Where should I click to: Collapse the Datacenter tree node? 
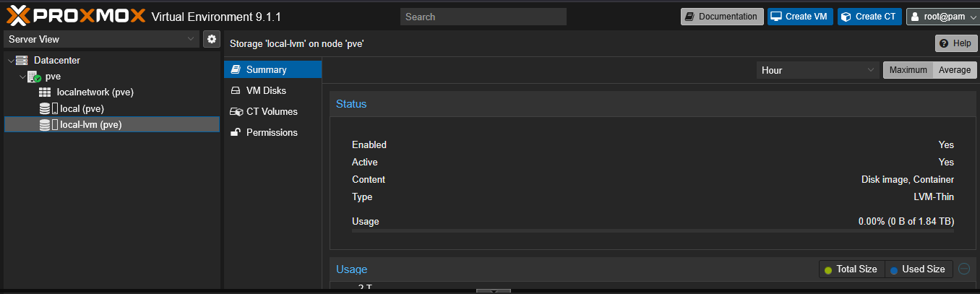(x=10, y=61)
